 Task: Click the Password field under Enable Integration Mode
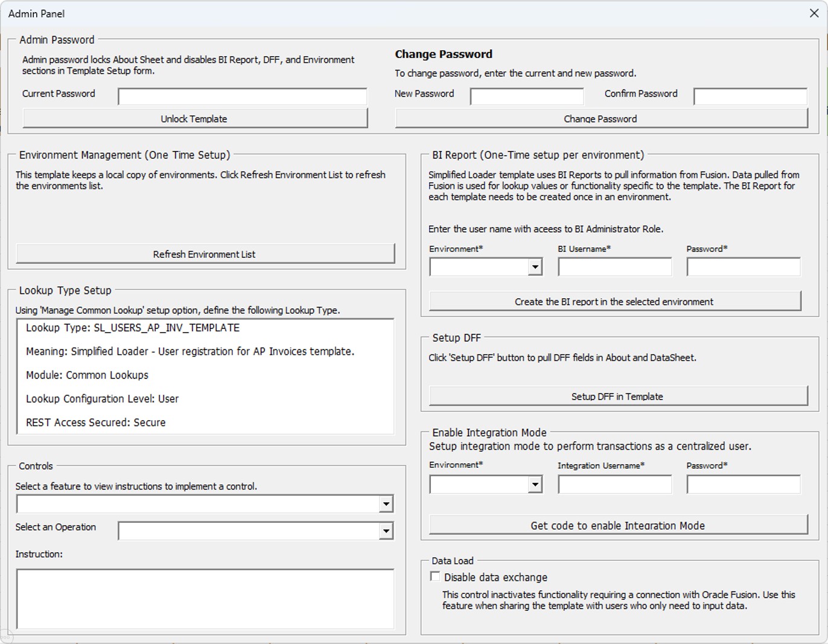click(743, 483)
